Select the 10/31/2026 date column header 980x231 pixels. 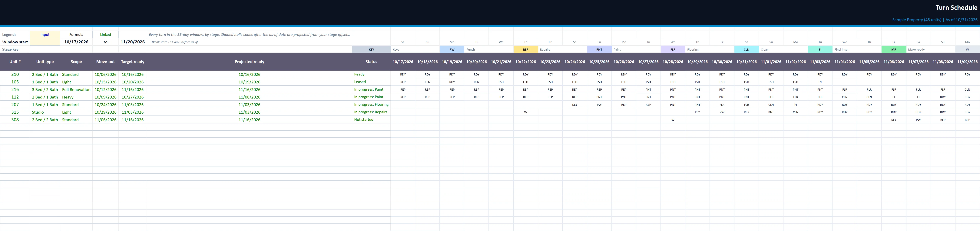(x=747, y=62)
